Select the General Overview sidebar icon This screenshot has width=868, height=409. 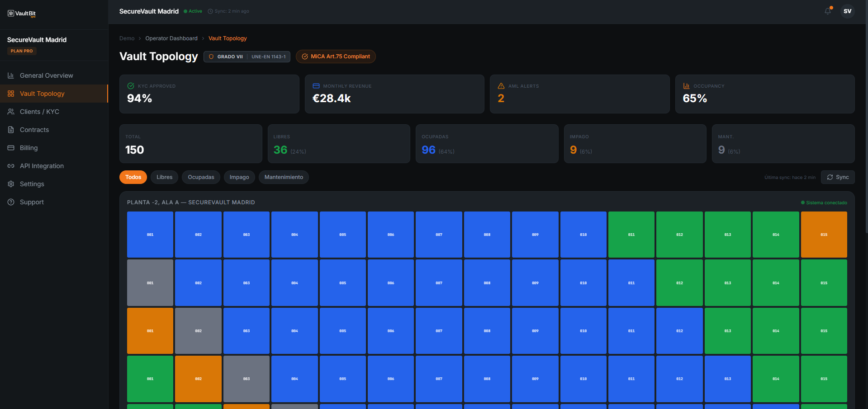(x=11, y=75)
